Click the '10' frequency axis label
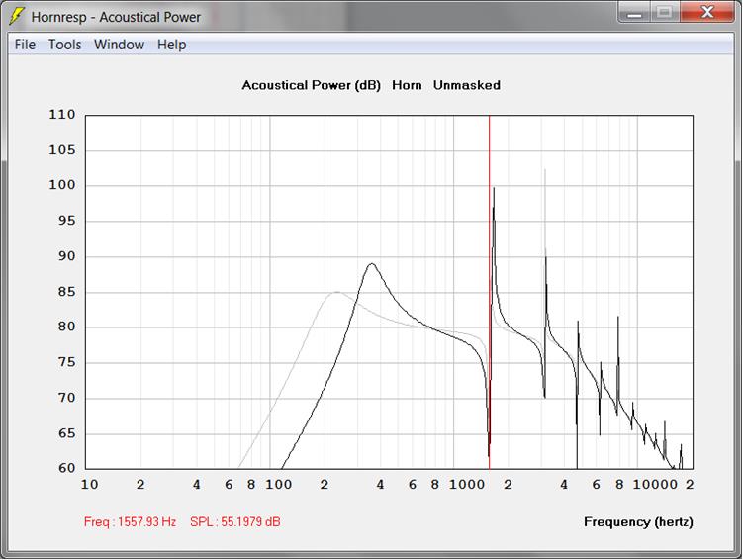 tap(90, 484)
